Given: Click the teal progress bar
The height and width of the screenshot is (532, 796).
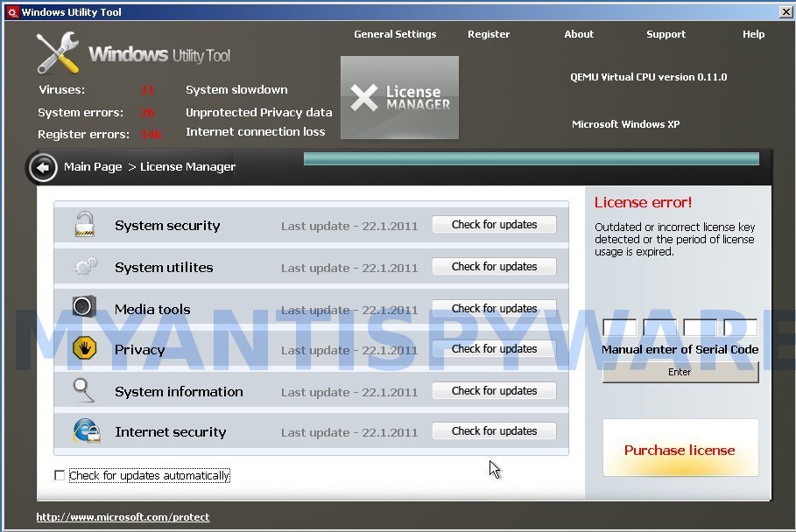Looking at the screenshot, I should pyautogui.click(x=531, y=158).
